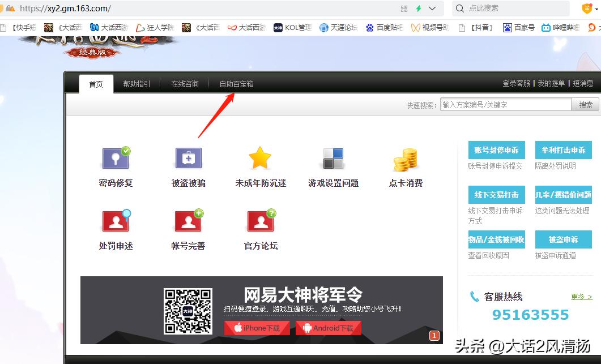601x364 pixels.
Task: Switch to the 自助百宝箱 tab
Action: [x=236, y=83]
